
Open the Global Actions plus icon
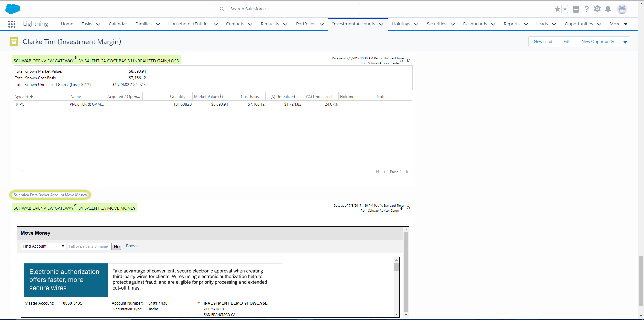576,9
